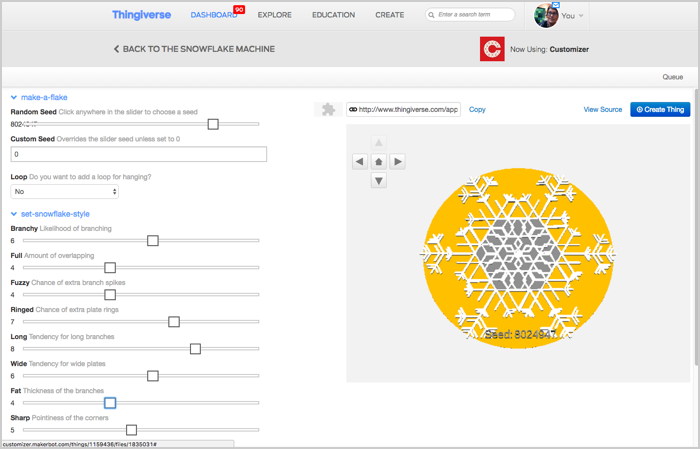Open the Loop dropdown set to No
The image size is (700, 449).
[x=65, y=191]
